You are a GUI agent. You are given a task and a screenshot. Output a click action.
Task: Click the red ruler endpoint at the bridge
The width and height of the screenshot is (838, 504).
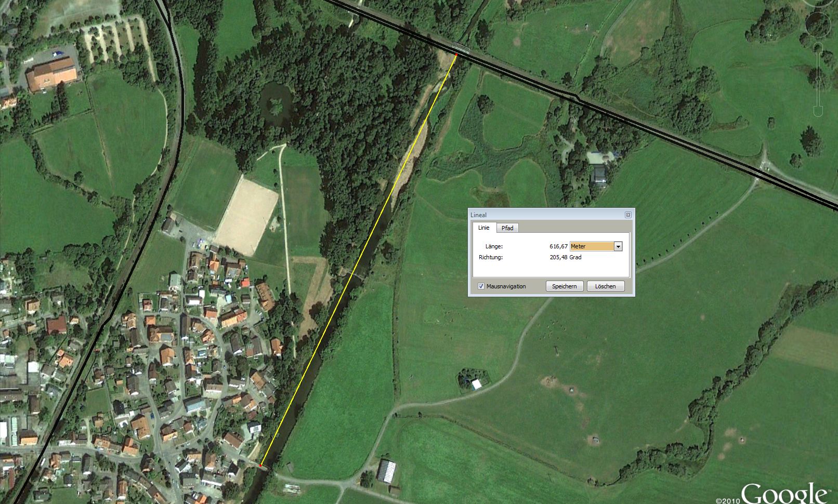coord(456,54)
